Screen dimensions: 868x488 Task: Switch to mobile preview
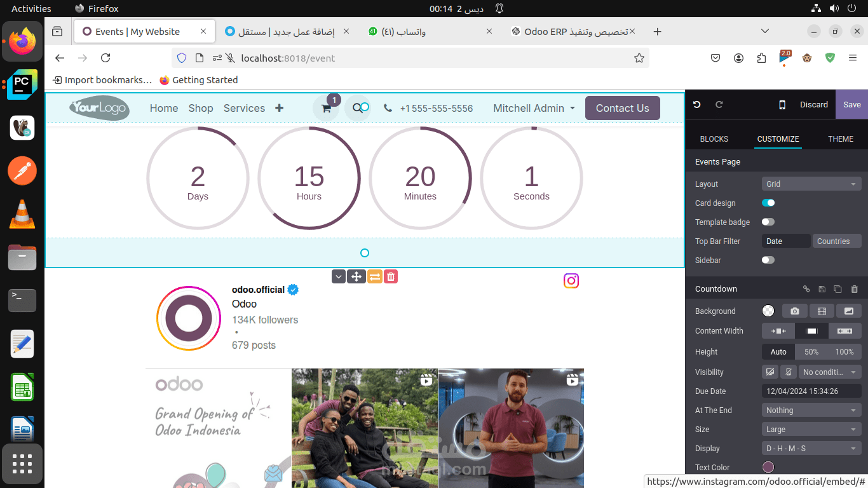(x=782, y=105)
